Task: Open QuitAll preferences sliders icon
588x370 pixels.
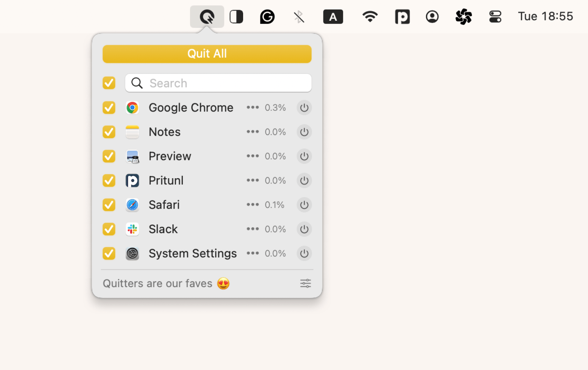Action: (305, 283)
